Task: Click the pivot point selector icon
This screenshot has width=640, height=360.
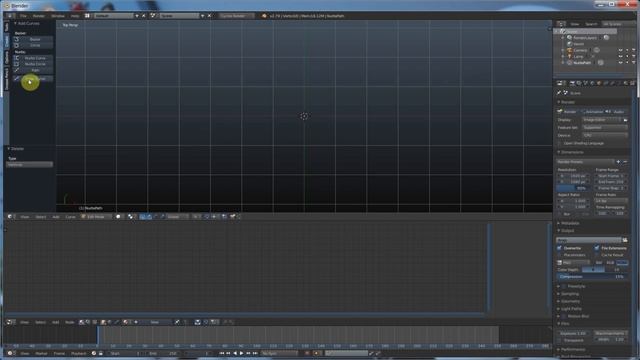Action: point(131,217)
